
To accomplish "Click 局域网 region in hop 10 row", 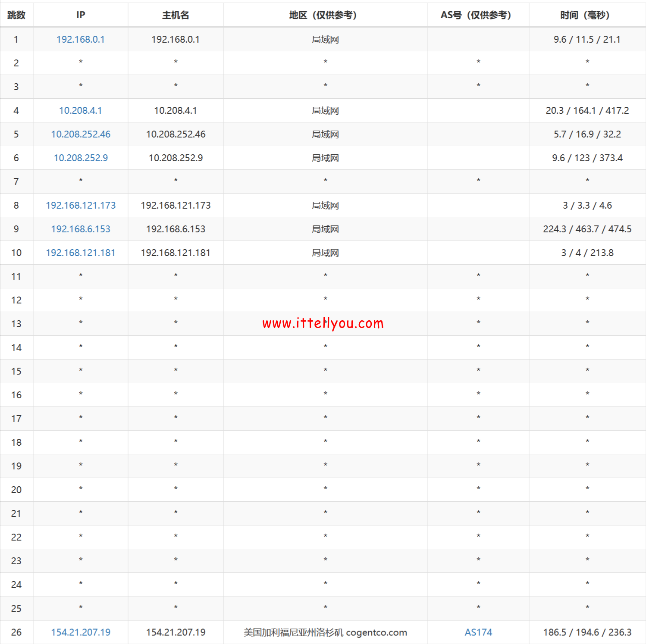I will point(326,253).
